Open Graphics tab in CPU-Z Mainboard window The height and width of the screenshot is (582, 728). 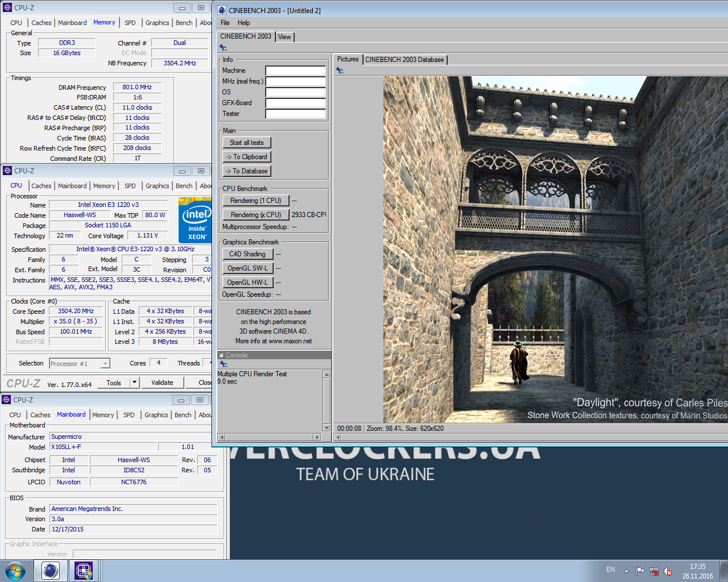click(x=156, y=415)
